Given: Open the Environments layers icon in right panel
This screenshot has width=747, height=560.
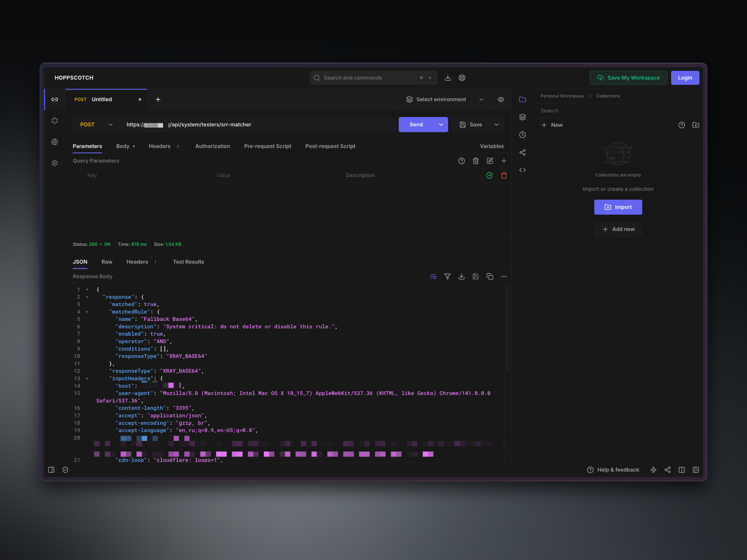Looking at the screenshot, I should coord(523,117).
